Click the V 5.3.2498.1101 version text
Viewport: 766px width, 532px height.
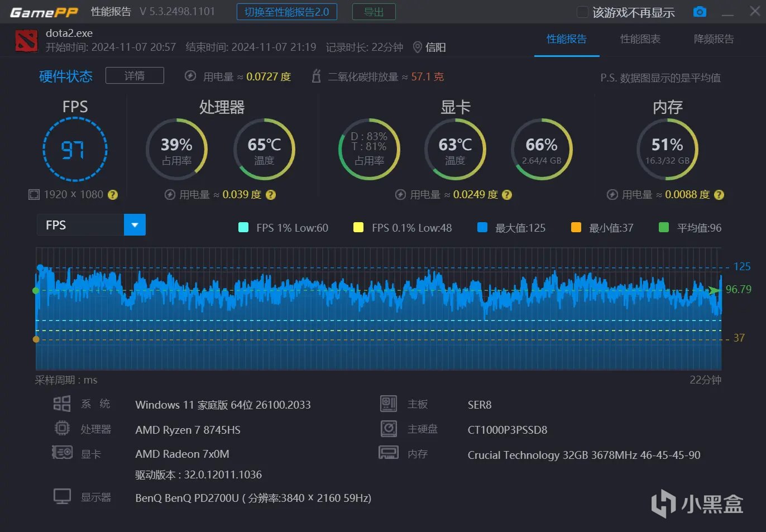point(178,12)
